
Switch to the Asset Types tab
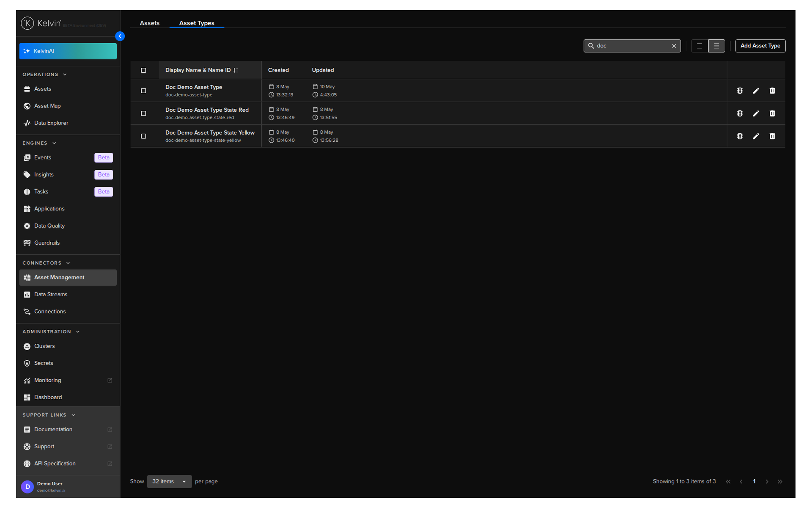tap(197, 23)
